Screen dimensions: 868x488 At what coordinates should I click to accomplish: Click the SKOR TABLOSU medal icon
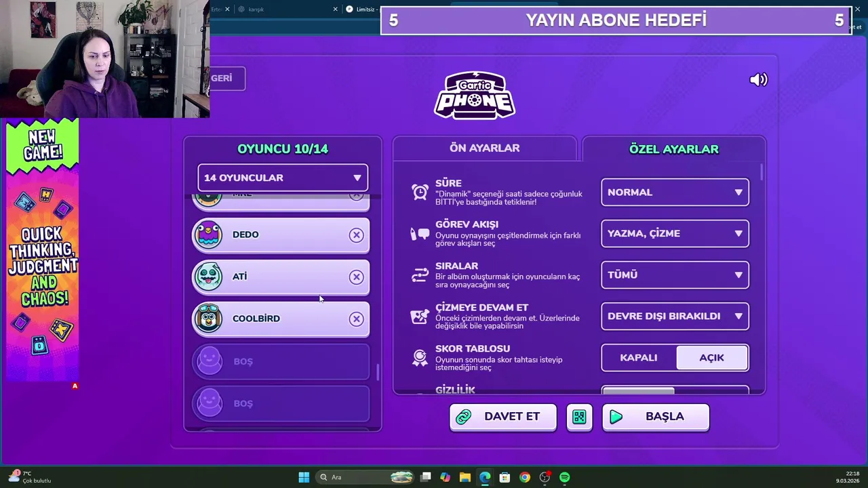tap(420, 357)
